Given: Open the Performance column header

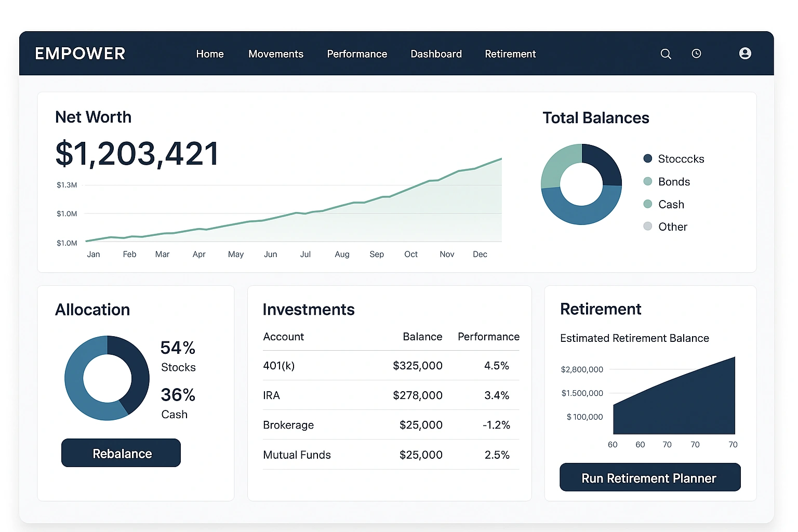Looking at the screenshot, I should coord(488,337).
